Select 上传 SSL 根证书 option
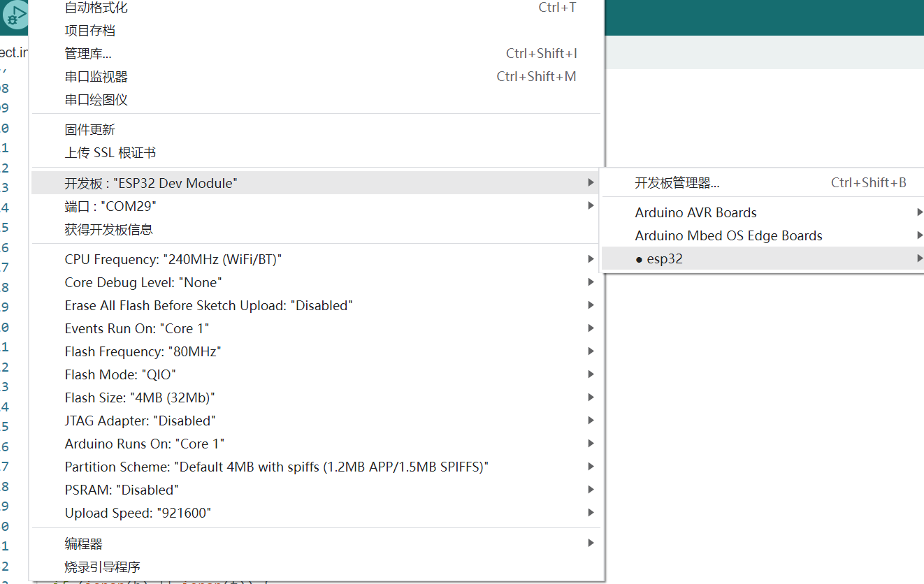 coord(316,153)
